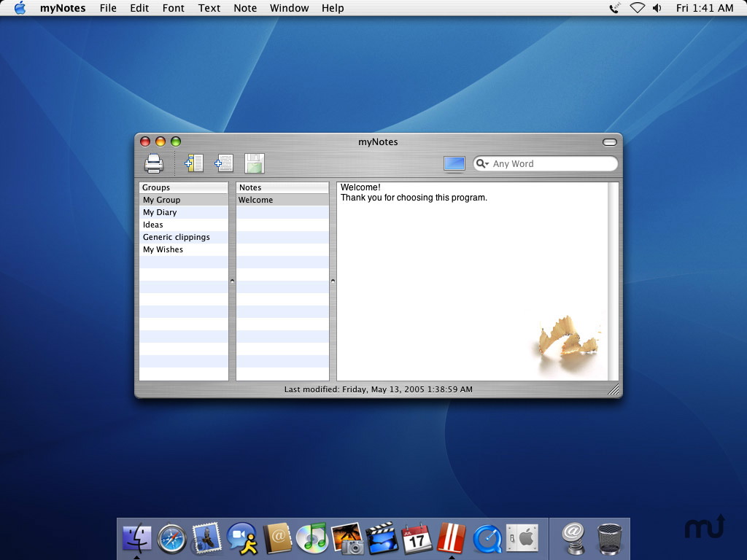This screenshot has height=560, width=747.
Task: Open System Preferences from the Dock
Action: click(x=522, y=539)
